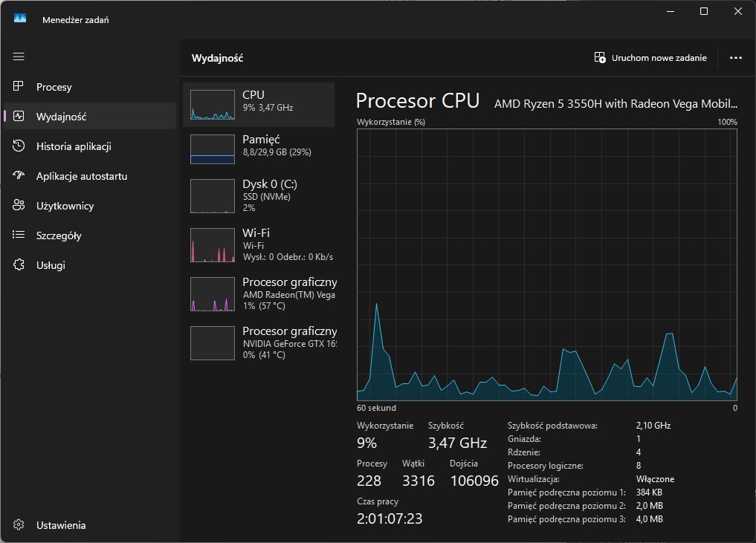Open the hamburger navigation menu
This screenshot has width=756, height=543.
(19, 56)
